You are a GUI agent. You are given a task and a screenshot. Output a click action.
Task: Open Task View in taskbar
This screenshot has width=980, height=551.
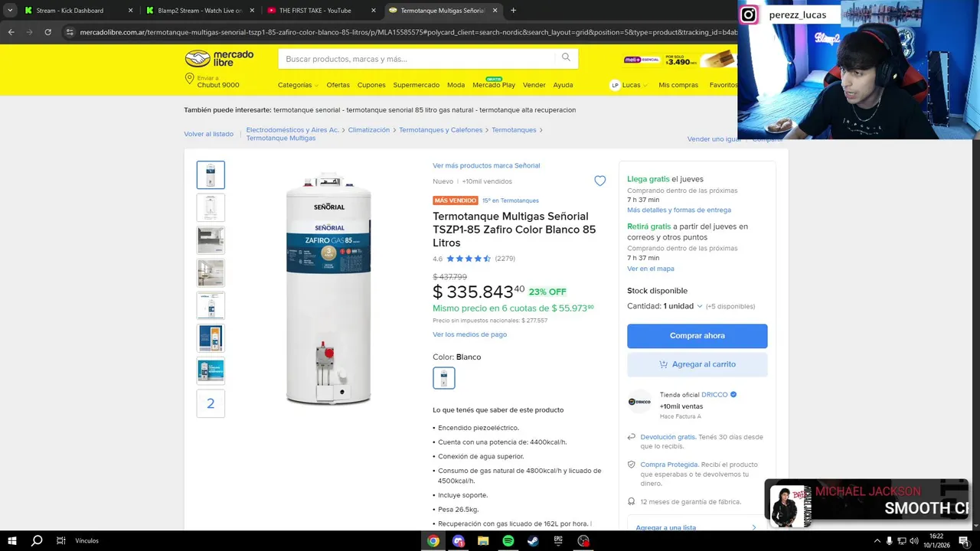[60, 540]
